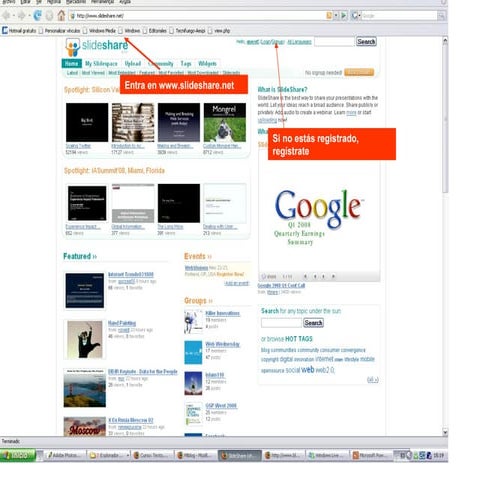This screenshot has height=480, width=480.
Task: Open the Hand Painting presentation link
Action: [122, 323]
